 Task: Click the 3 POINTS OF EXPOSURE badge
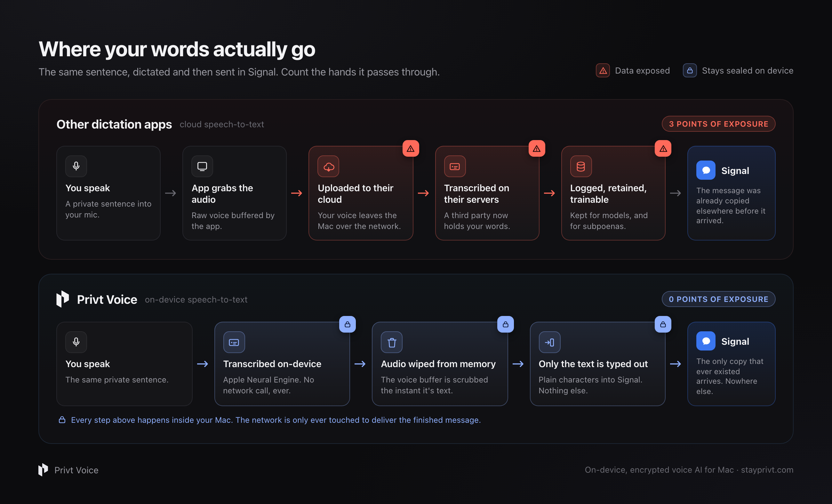click(x=718, y=124)
